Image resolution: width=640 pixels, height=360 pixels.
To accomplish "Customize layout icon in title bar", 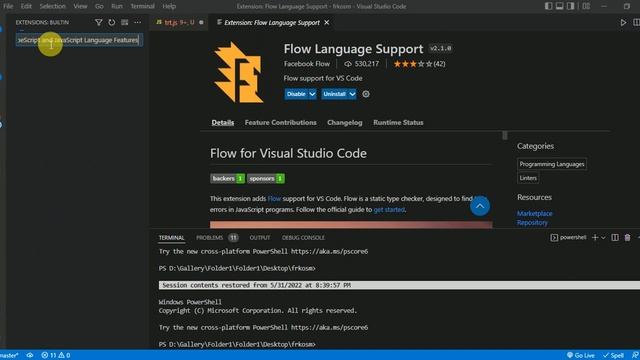I will coord(586,6).
